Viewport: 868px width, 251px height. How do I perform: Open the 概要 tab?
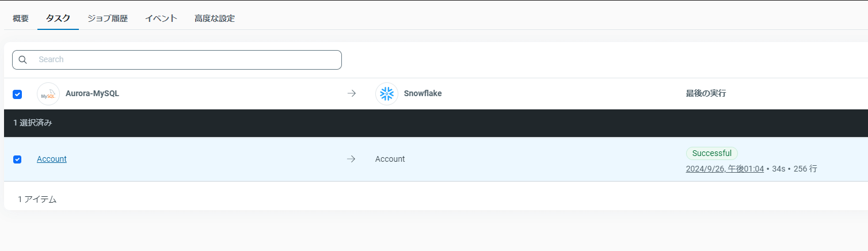21,18
